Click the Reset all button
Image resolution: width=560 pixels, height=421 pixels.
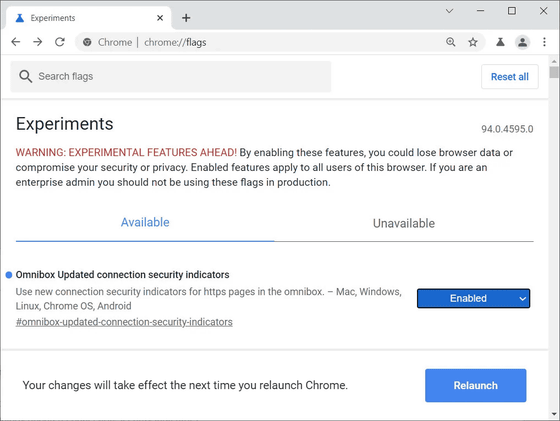coord(510,77)
